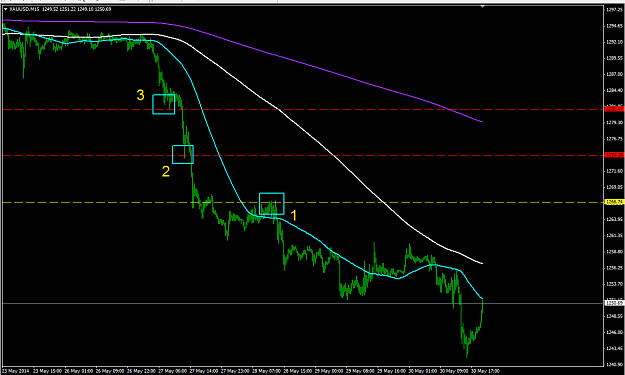Click price scale value 1279.30
The image size is (625, 375).
coord(614,123)
